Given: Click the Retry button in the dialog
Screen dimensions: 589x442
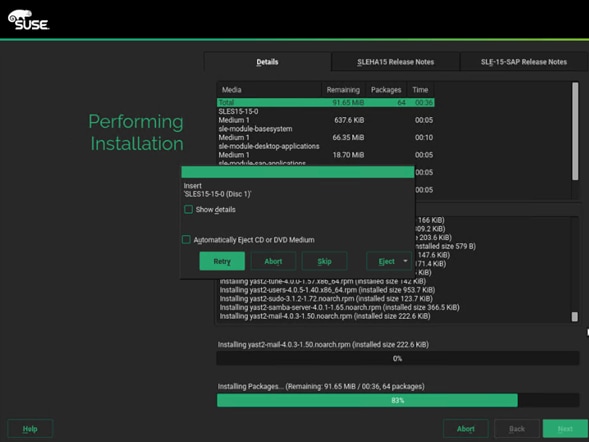Looking at the screenshot, I should (222, 261).
